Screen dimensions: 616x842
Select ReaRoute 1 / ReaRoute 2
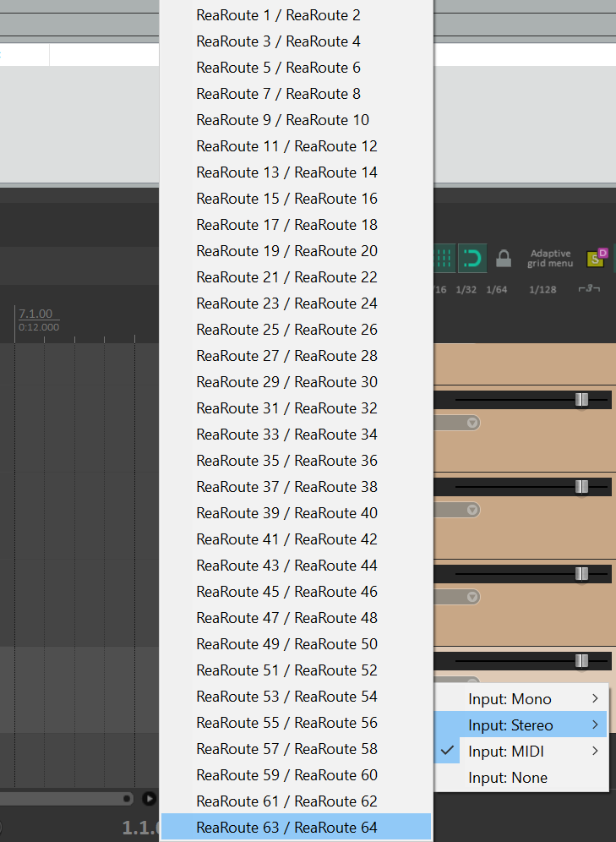tap(297, 15)
